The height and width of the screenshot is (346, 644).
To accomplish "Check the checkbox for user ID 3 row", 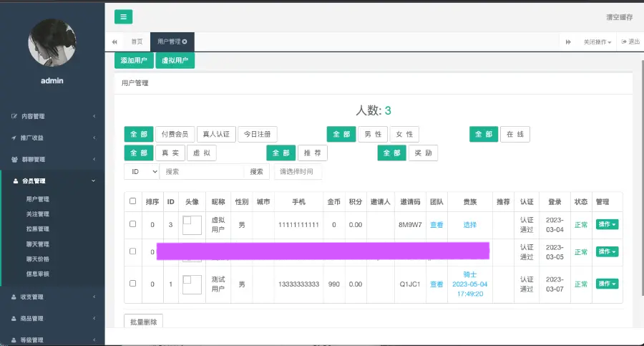I will (x=132, y=224).
